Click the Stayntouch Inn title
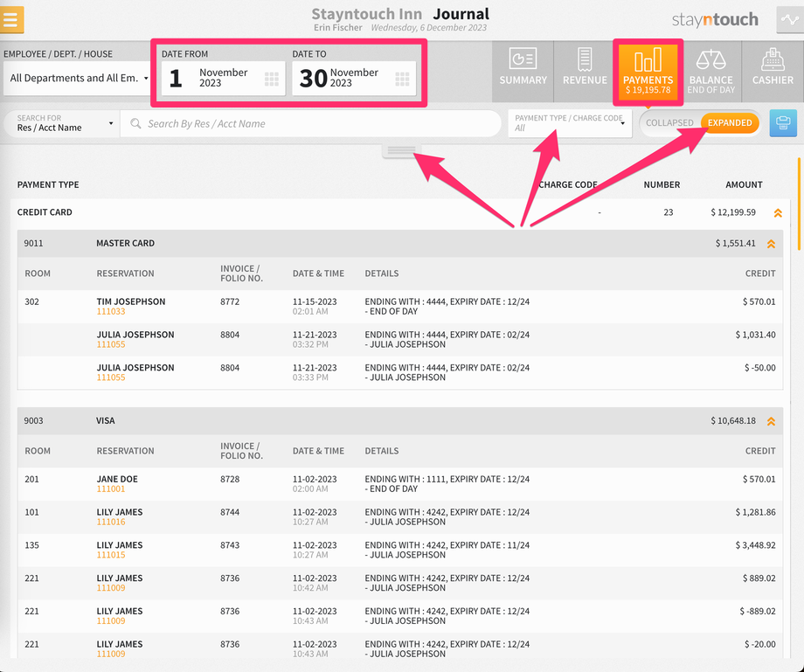The image size is (804, 672). pos(367,14)
